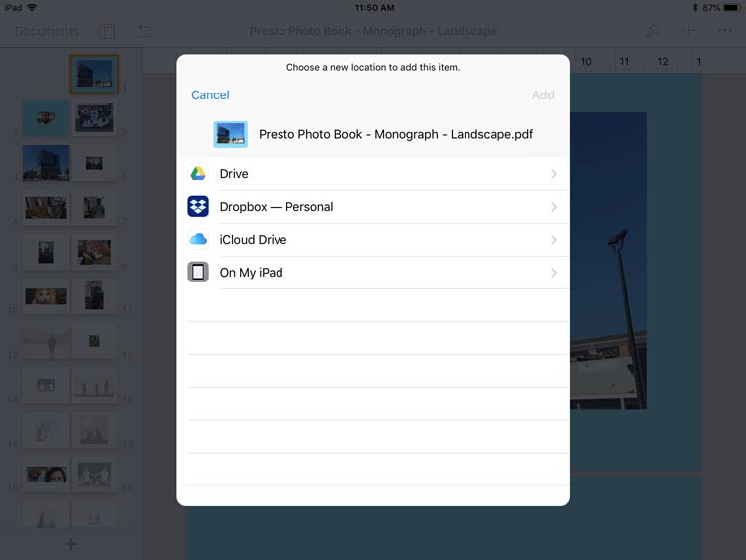This screenshot has width=746, height=560.
Task: Select page 10 thumbnail in sidebar
Action: 46,296
